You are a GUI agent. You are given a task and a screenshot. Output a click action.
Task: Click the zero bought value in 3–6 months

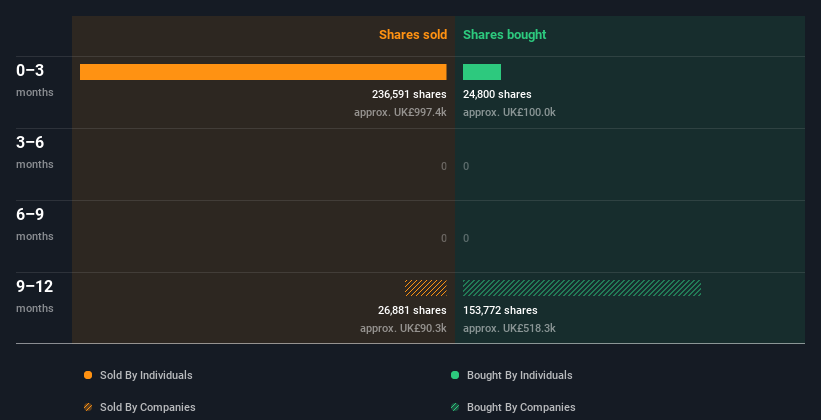(x=466, y=167)
